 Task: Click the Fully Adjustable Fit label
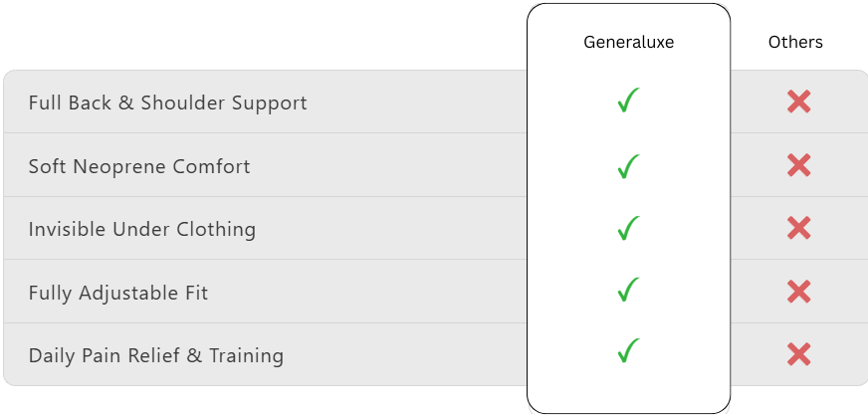click(x=118, y=293)
